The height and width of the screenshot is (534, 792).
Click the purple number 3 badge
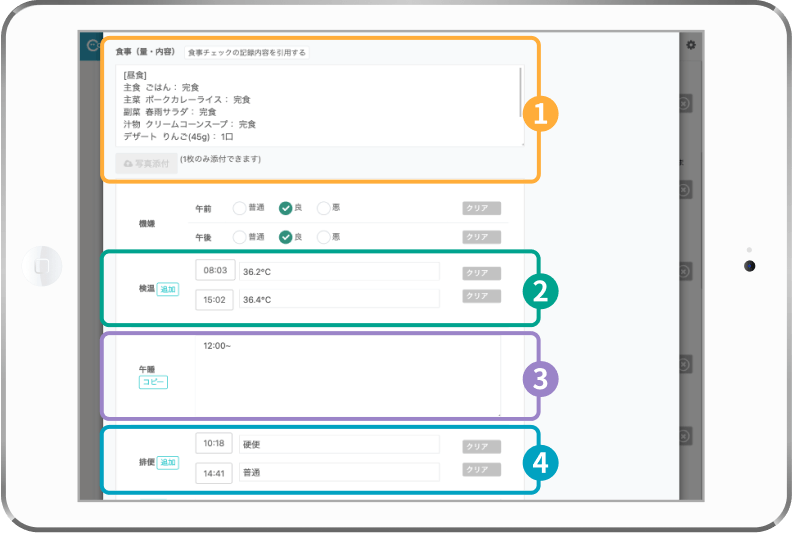[539, 378]
